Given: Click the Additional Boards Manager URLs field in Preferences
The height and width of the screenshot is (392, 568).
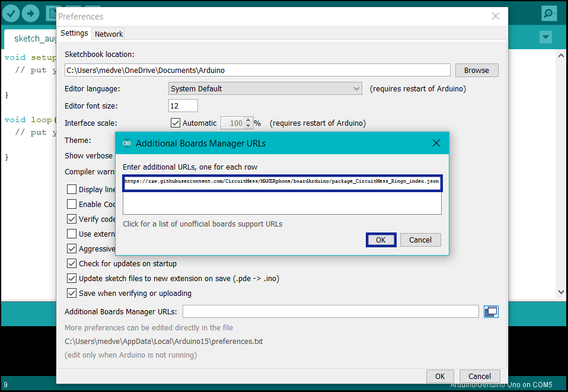Looking at the screenshot, I should click(x=330, y=311).
